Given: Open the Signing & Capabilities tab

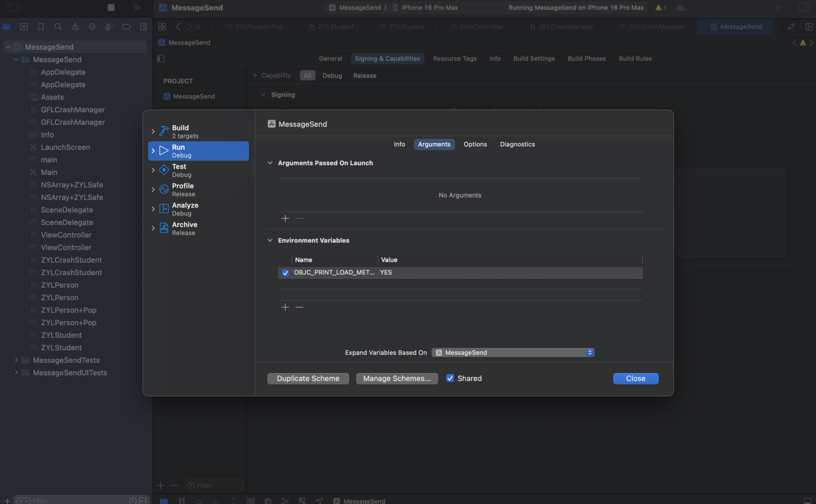Looking at the screenshot, I should coord(387,59).
